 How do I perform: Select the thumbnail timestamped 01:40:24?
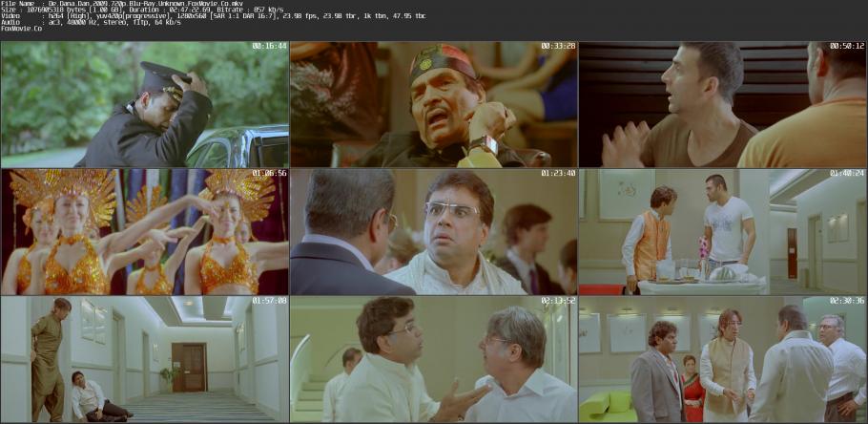click(x=722, y=232)
